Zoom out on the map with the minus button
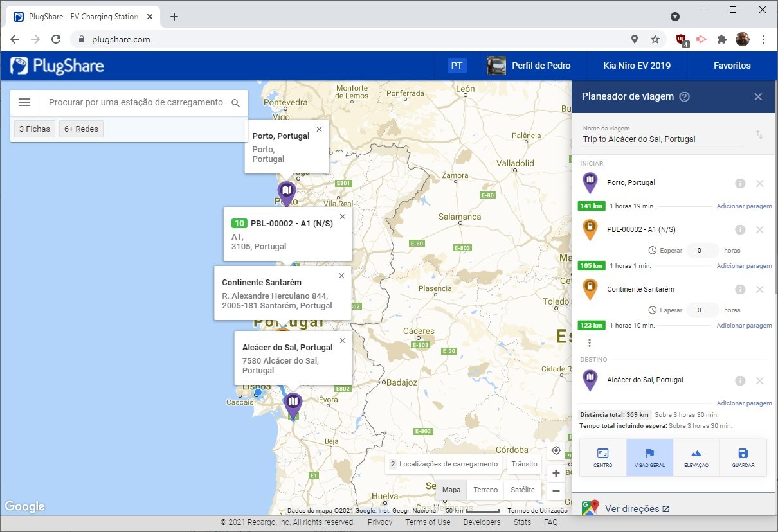Screen dimensions: 778x532 click(556, 490)
